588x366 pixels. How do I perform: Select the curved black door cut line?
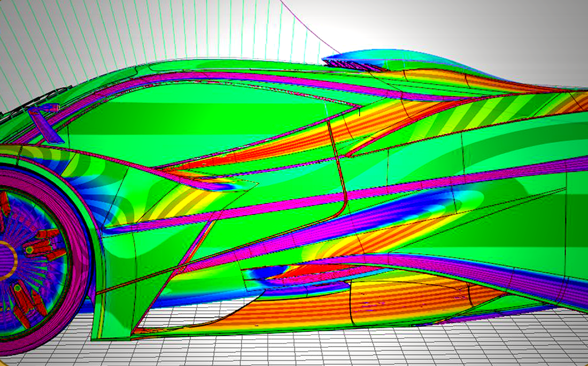[337, 177]
